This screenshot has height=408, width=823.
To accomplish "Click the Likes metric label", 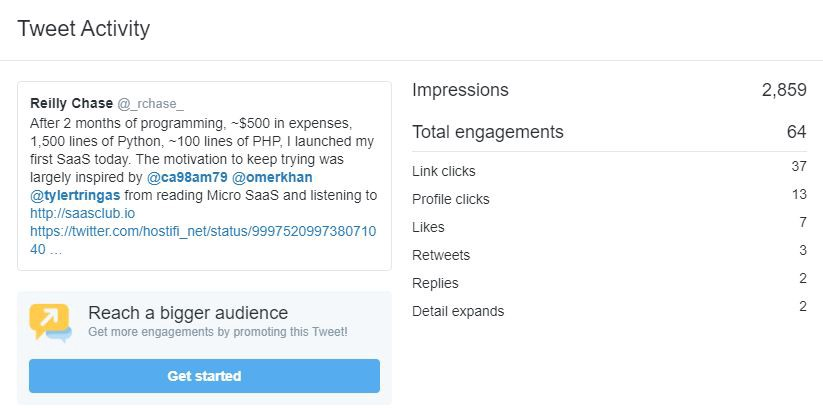I will (x=428, y=227).
